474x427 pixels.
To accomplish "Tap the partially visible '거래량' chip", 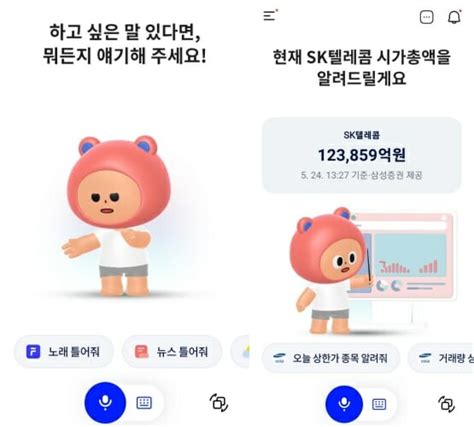I will tap(441, 358).
